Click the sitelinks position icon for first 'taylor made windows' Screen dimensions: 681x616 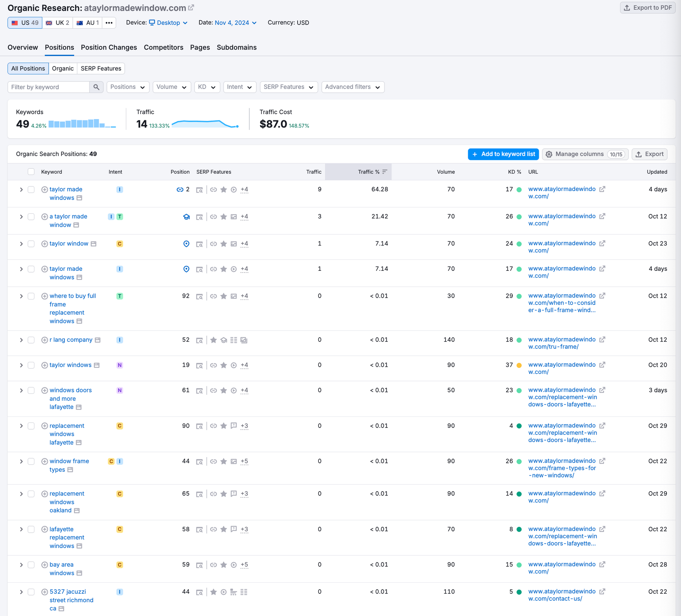180,190
